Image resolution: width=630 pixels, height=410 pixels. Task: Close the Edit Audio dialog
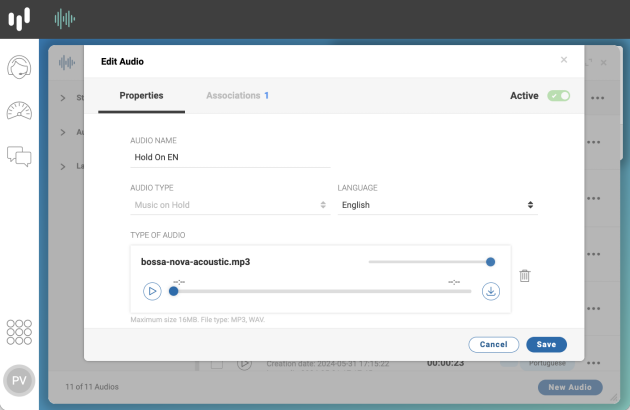pyautogui.click(x=564, y=60)
